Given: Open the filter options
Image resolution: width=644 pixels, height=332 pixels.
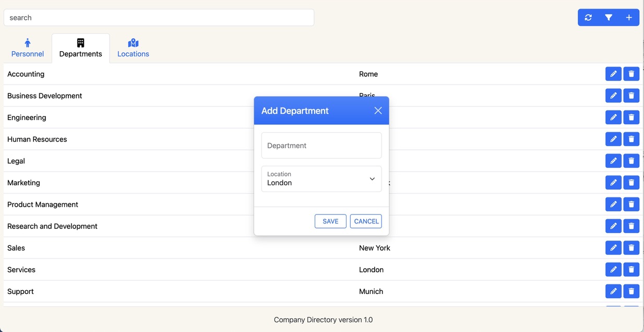Looking at the screenshot, I should [609, 17].
